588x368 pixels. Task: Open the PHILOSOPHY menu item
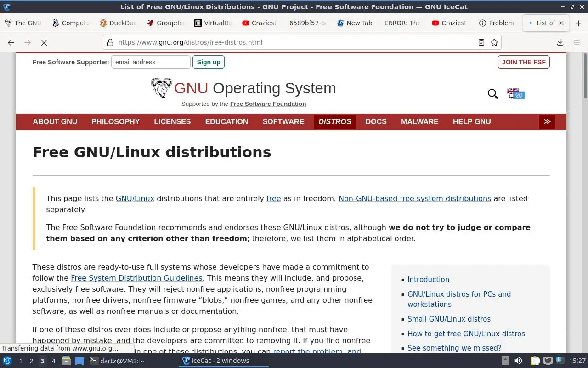116,121
